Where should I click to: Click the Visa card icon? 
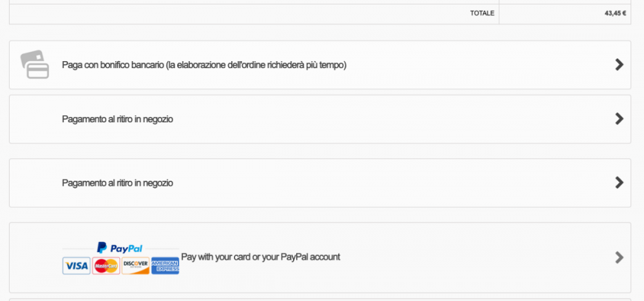[76, 266]
